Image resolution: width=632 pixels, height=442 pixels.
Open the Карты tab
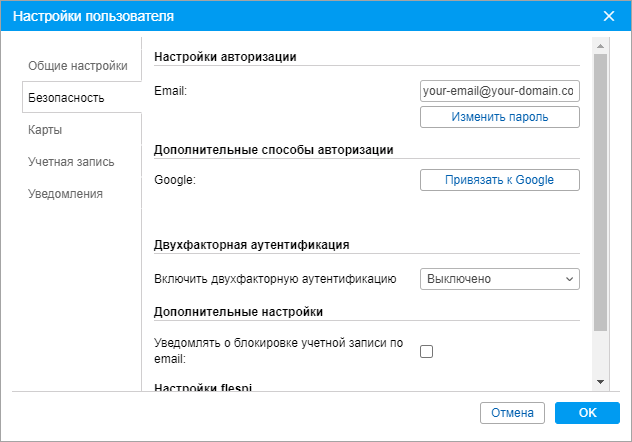[46, 130]
